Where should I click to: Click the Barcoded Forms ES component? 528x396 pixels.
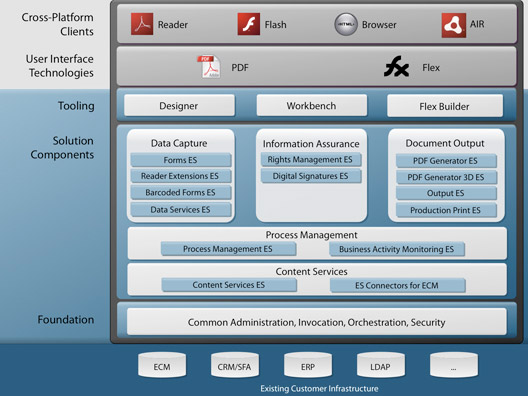point(181,193)
